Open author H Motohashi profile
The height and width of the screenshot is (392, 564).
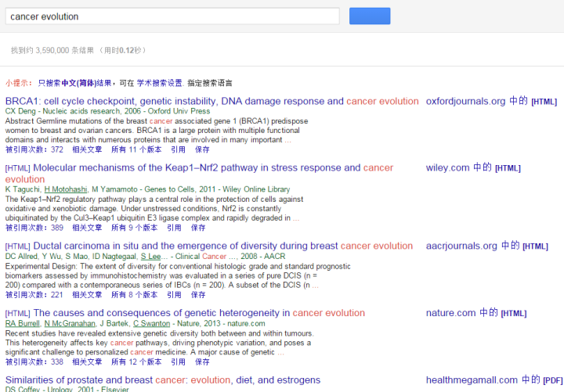(66, 189)
